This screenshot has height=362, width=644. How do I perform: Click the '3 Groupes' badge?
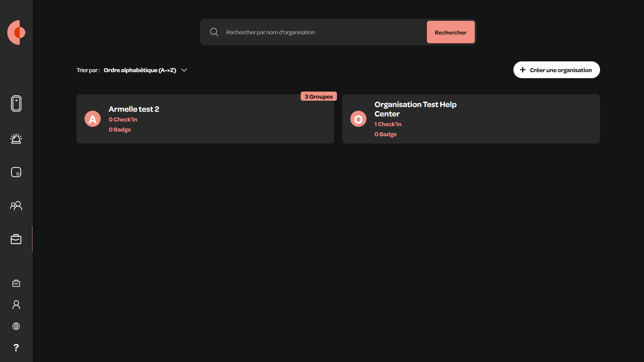coord(318,96)
